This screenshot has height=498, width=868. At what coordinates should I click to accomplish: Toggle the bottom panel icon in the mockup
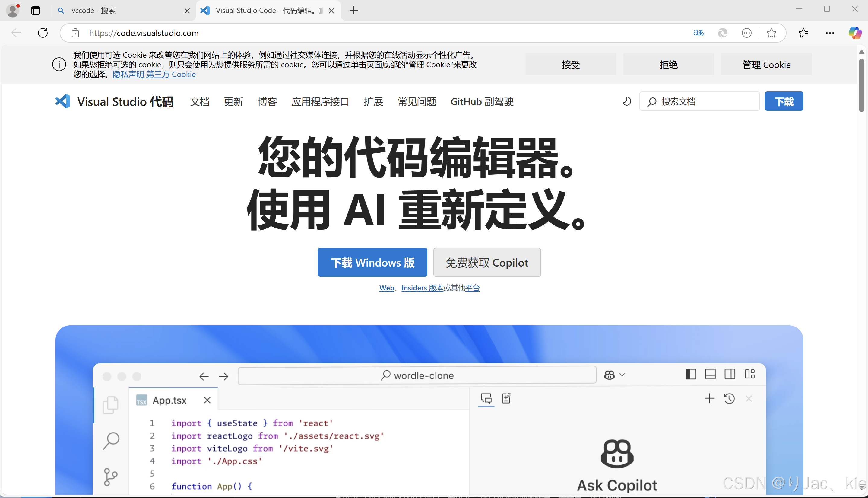coord(711,374)
